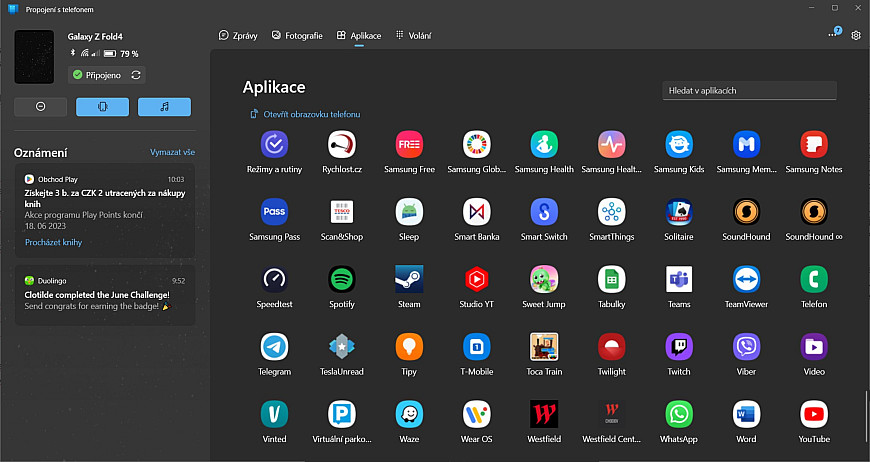
Task: Open Telegram app
Action: point(274,347)
